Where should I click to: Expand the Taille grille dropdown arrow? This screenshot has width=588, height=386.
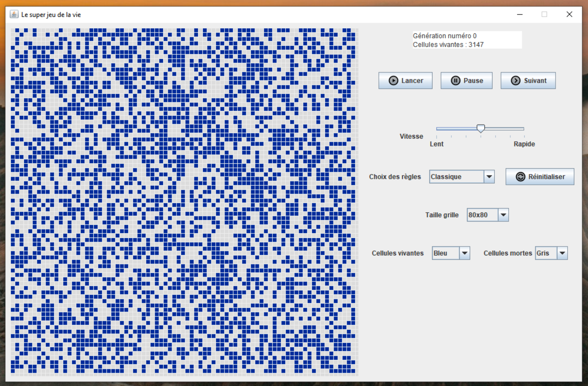click(503, 215)
